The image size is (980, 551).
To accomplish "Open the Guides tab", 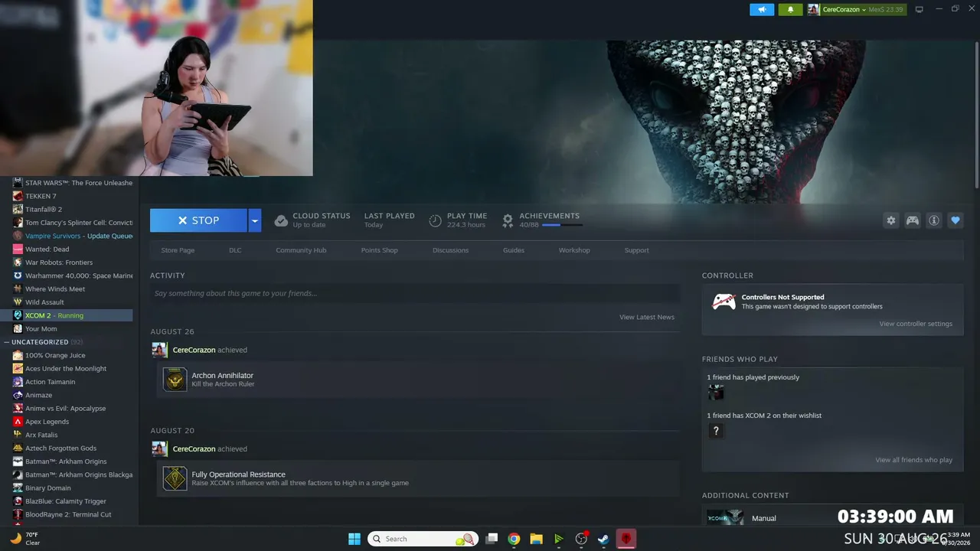I will (x=514, y=250).
